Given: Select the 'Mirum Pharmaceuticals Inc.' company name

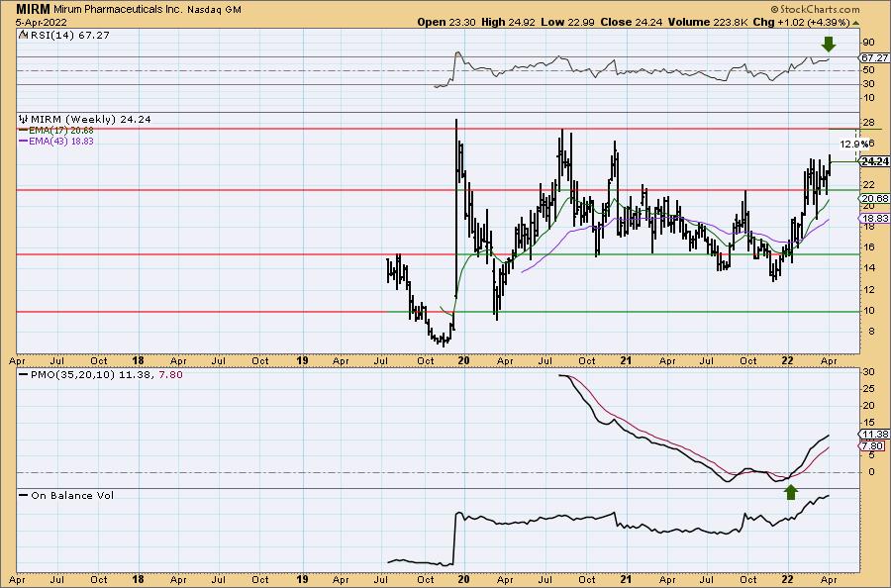Looking at the screenshot, I should pos(119,10).
